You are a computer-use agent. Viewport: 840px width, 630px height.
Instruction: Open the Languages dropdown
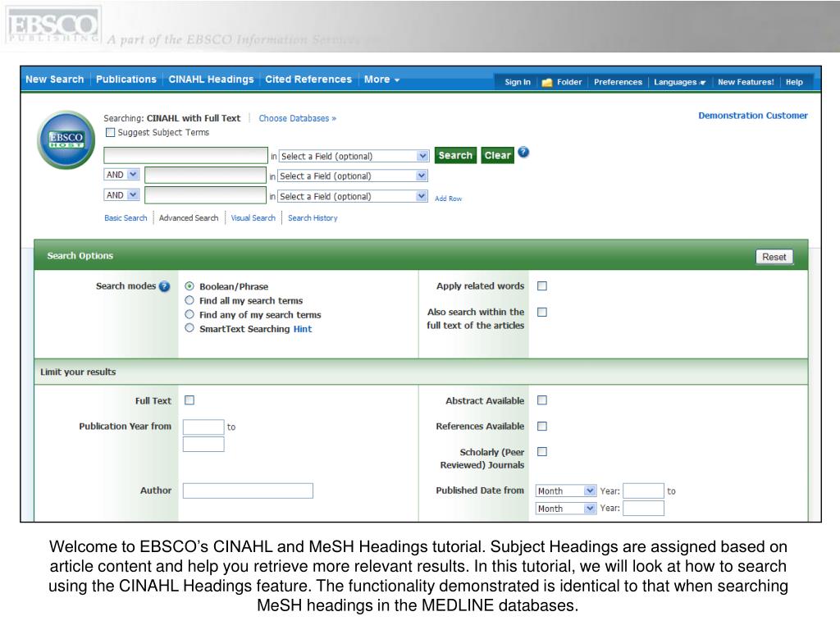pyautogui.click(x=680, y=82)
